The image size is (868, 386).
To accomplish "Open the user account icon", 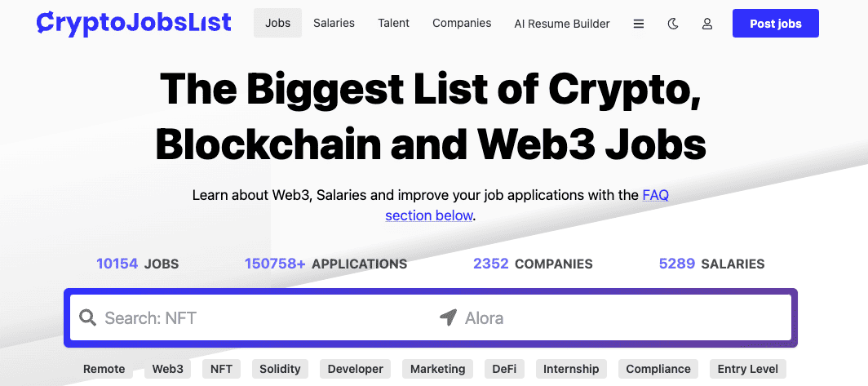I will [x=707, y=24].
